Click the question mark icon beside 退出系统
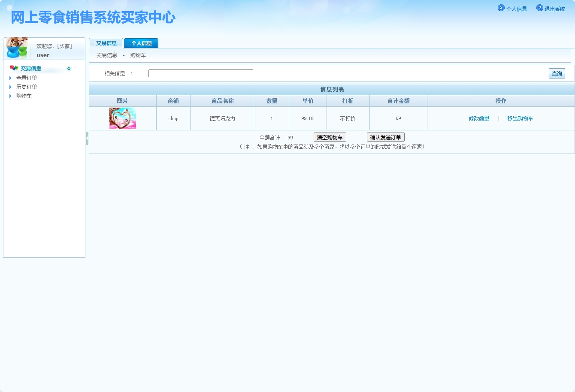 (539, 7)
